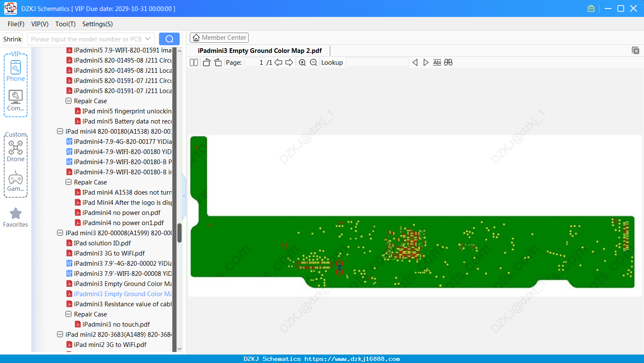The width and height of the screenshot is (644, 363).
Task: Open iPadmini3 no touch.pdf
Action: pos(112,324)
